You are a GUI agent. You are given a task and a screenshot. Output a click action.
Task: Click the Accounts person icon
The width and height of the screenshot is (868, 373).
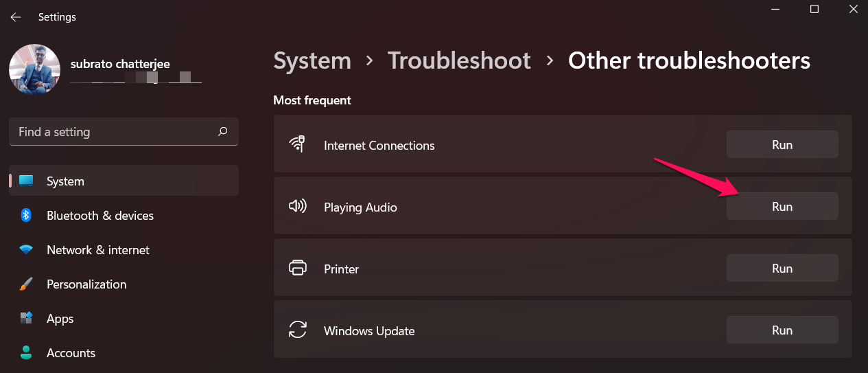(x=26, y=353)
